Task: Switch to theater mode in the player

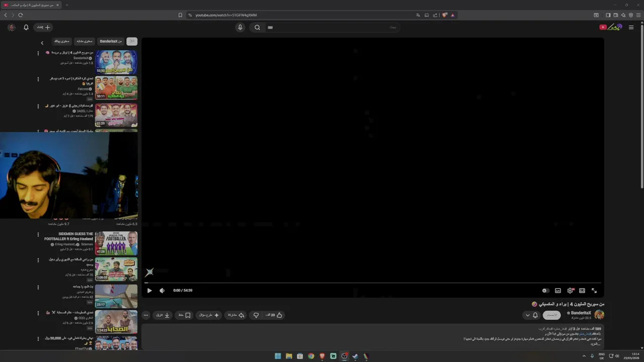Action: [582, 291]
